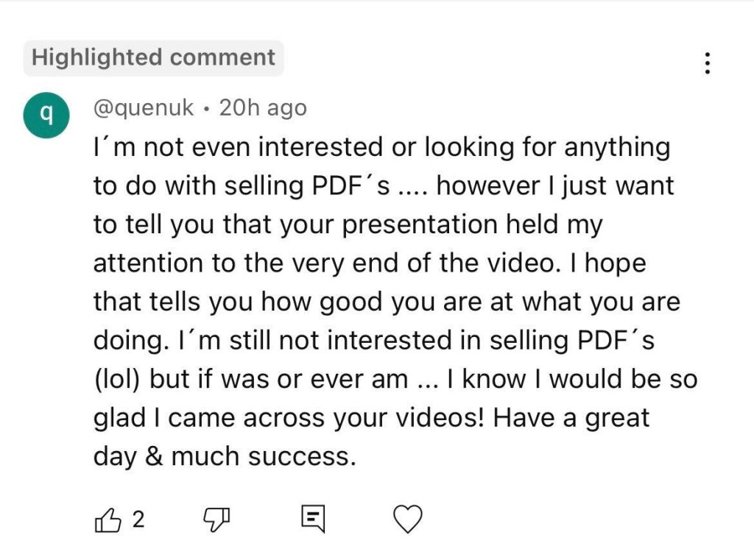Click the '(lol)' word in comment
The height and width of the screenshot is (560, 754).
click(118, 379)
